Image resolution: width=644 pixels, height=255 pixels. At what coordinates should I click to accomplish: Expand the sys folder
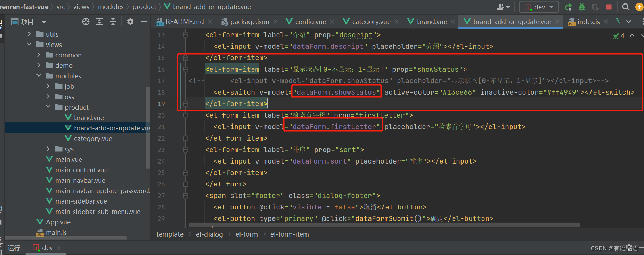click(x=48, y=149)
